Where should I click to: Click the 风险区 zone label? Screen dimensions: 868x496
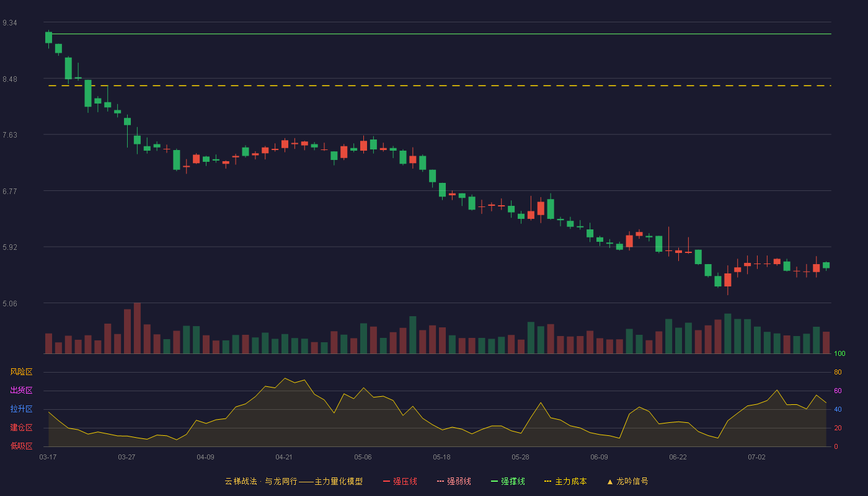coord(21,372)
